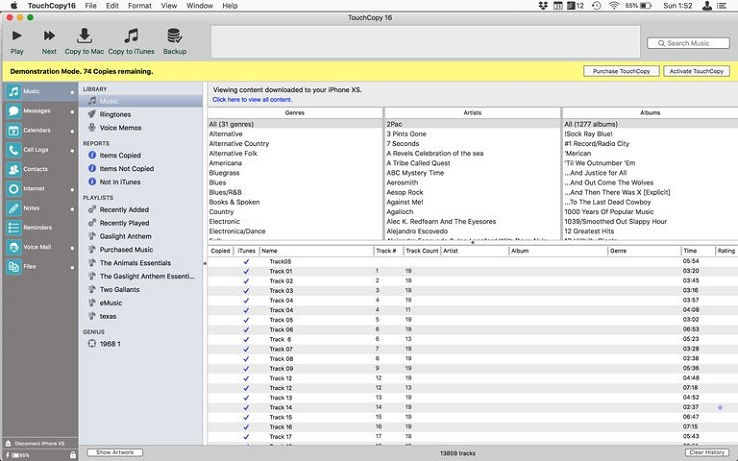Viewport: 738px width, 461px height.
Task: Sort tracks by the Genre column
Action: (x=644, y=251)
